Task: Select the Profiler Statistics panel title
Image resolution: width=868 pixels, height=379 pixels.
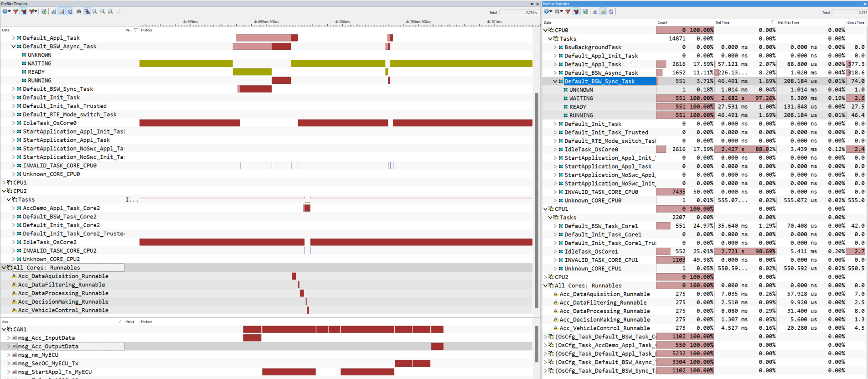Action: pyautogui.click(x=556, y=4)
